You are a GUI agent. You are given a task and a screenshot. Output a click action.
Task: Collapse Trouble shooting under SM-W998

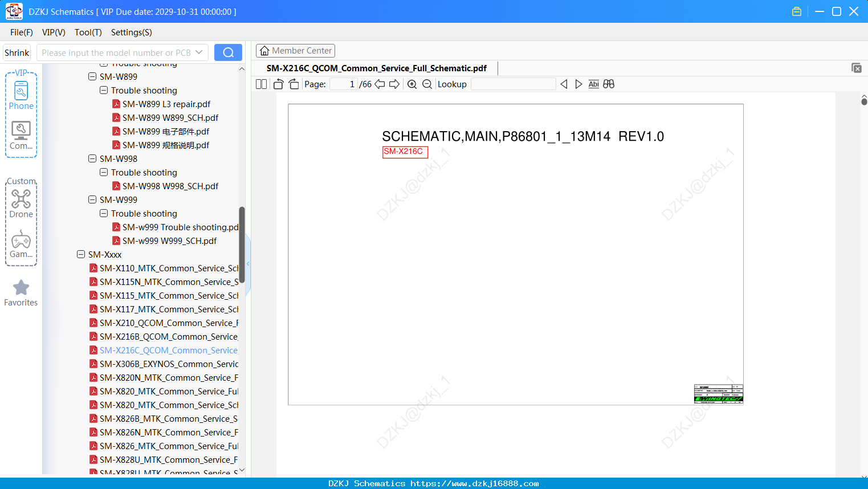coord(104,172)
